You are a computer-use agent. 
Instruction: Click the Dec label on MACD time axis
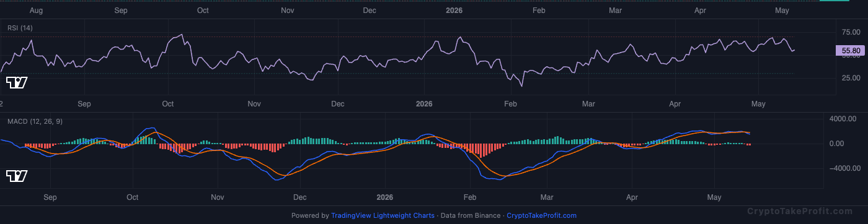tap(299, 198)
